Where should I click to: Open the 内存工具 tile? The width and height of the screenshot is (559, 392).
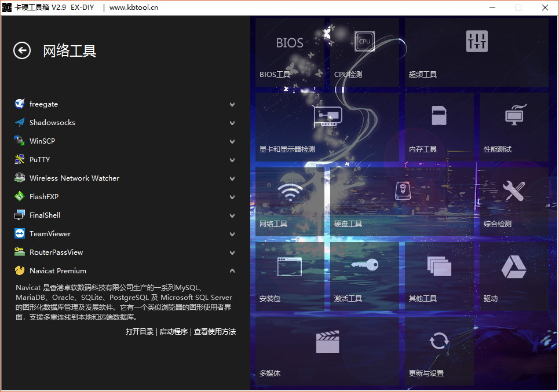(439, 127)
